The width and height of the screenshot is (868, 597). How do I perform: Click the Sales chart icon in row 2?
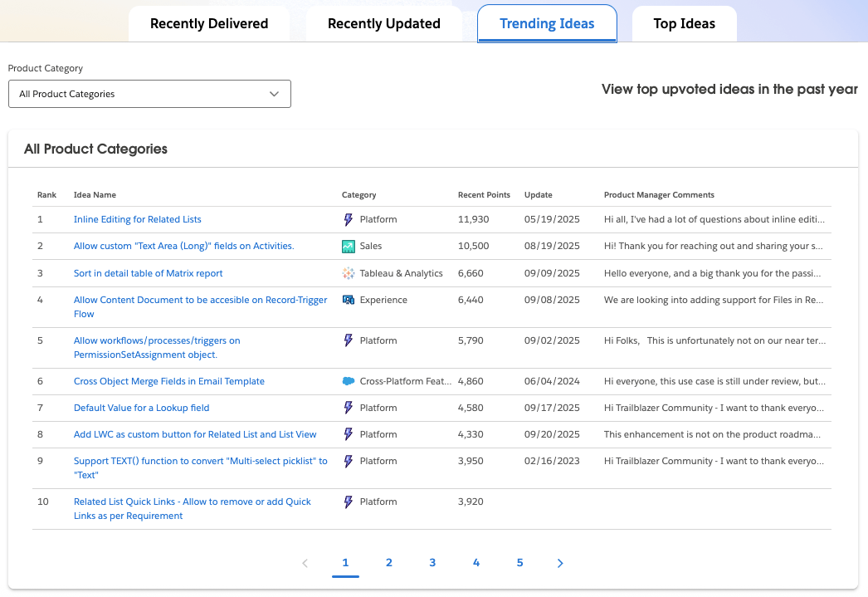[x=349, y=247]
